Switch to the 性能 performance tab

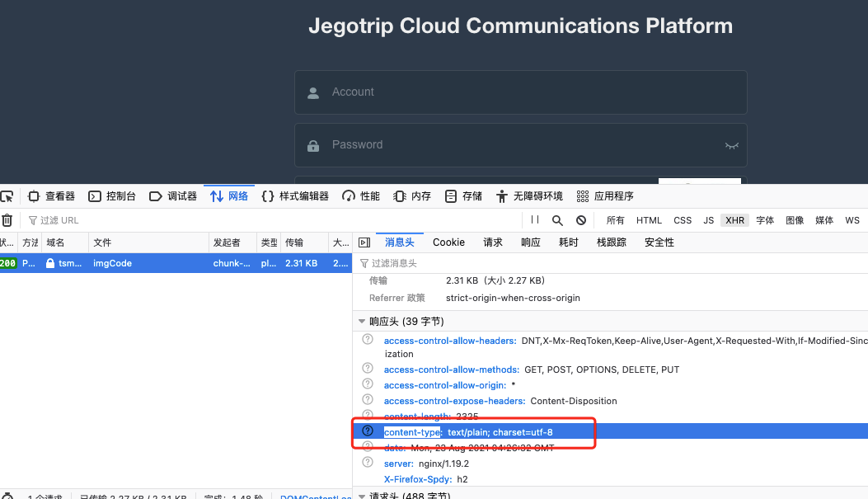pos(361,196)
